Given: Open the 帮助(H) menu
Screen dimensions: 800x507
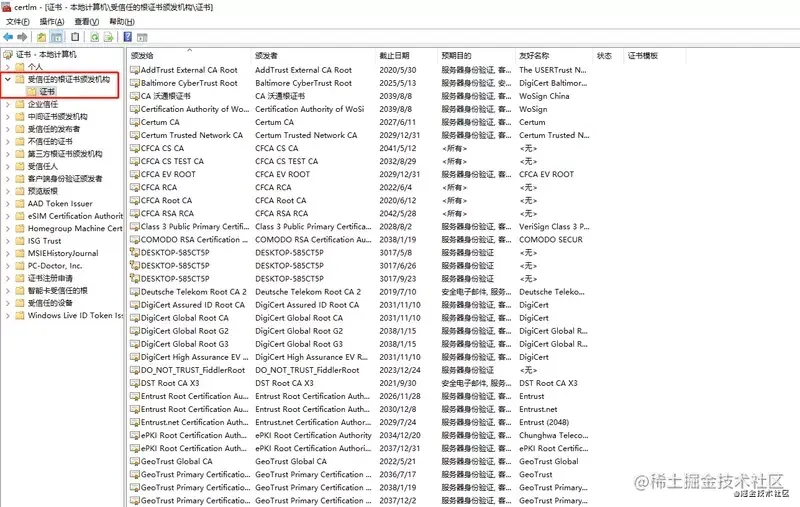Looking at the screenshot, I should pos(122,21).
